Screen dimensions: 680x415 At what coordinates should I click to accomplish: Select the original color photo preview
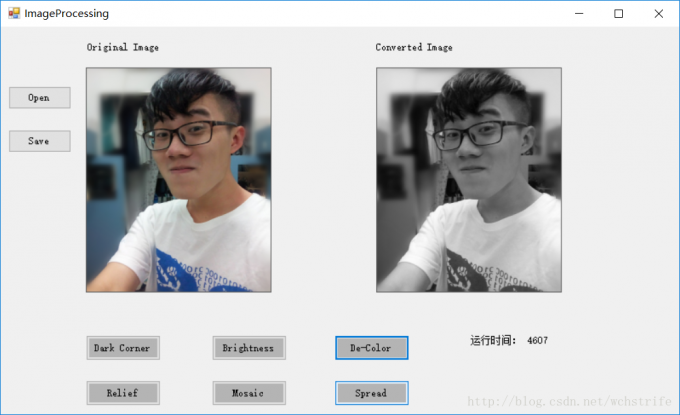(179, 180)
